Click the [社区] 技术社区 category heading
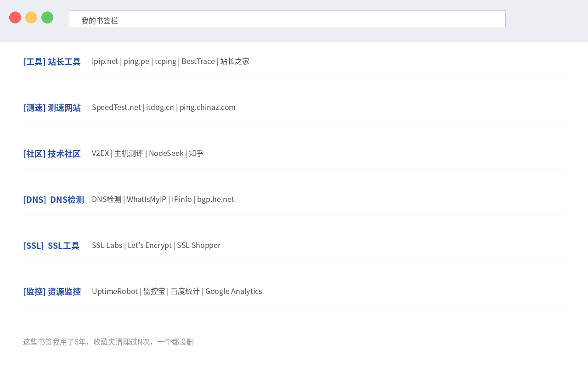588x368 pixels. pyautogui.click(x=52, y=154)
